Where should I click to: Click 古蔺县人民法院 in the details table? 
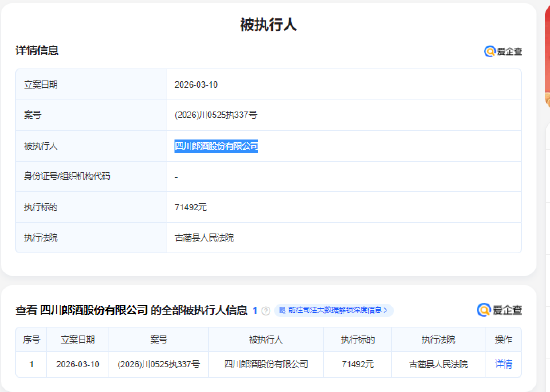(x=204, y=238)
